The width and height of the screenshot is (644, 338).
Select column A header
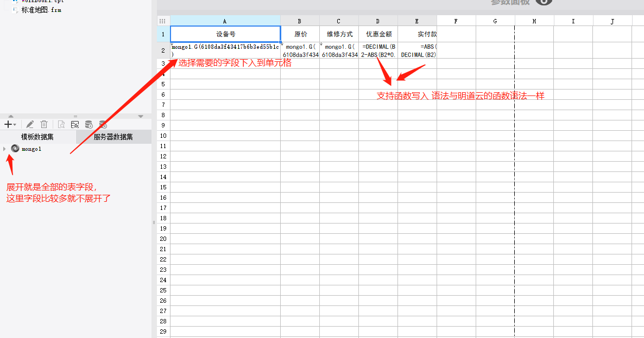pos(225,21)
